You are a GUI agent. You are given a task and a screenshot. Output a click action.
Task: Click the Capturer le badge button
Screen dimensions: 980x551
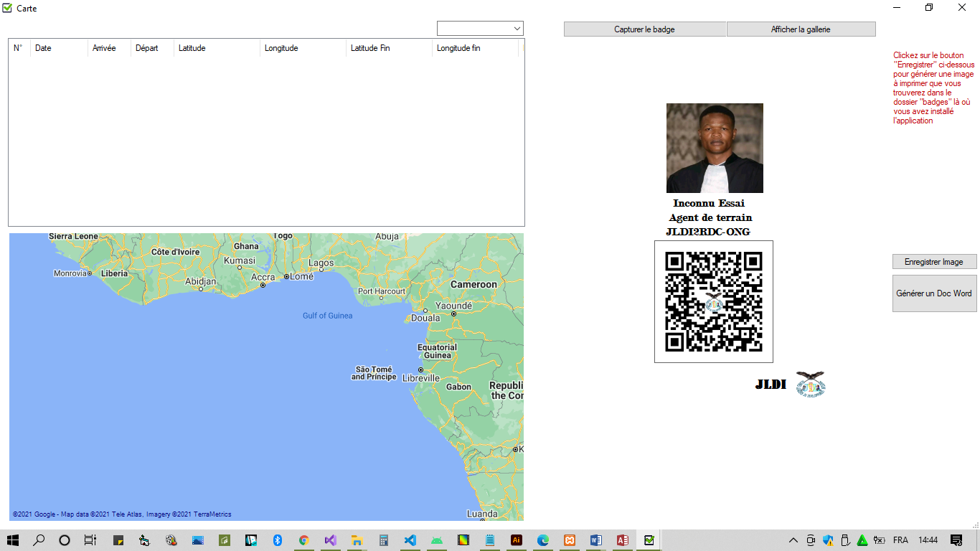pyautogui.click(x=644, y=29)
